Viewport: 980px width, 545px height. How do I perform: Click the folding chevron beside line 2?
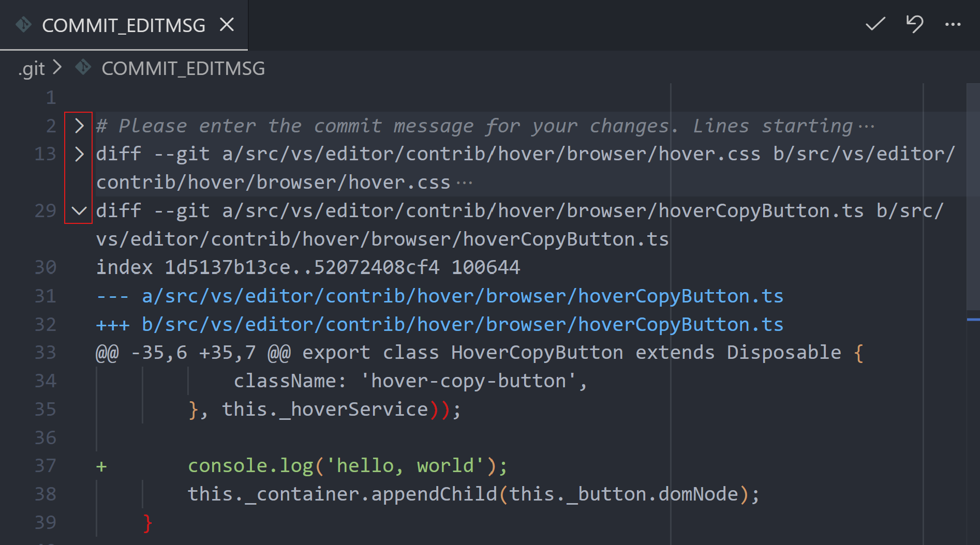pos(79,125)
